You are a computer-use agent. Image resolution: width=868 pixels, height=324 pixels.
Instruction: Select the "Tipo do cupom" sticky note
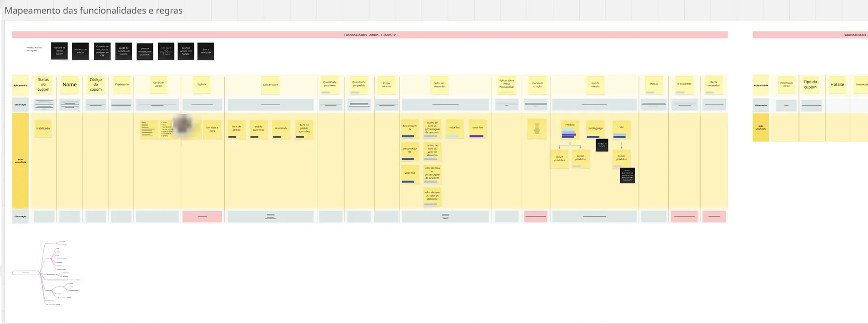click(811, 85)
